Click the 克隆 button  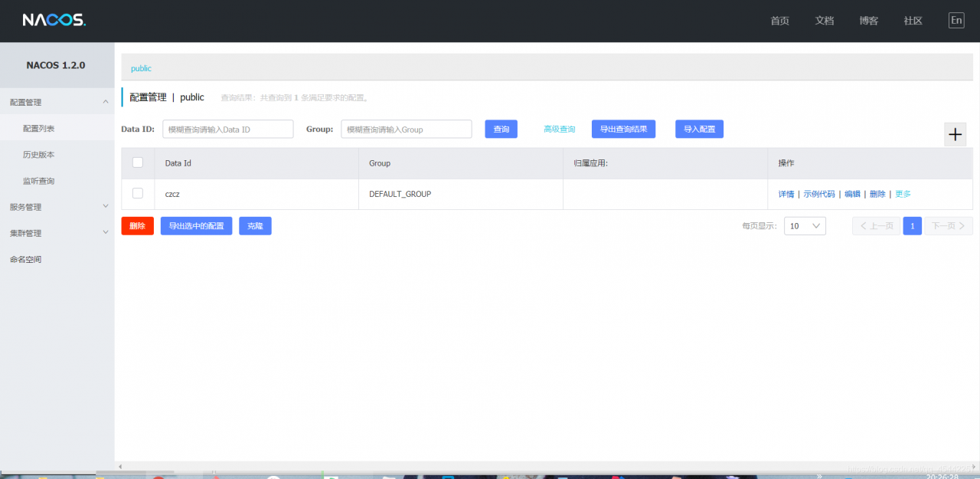coord(255,226)
